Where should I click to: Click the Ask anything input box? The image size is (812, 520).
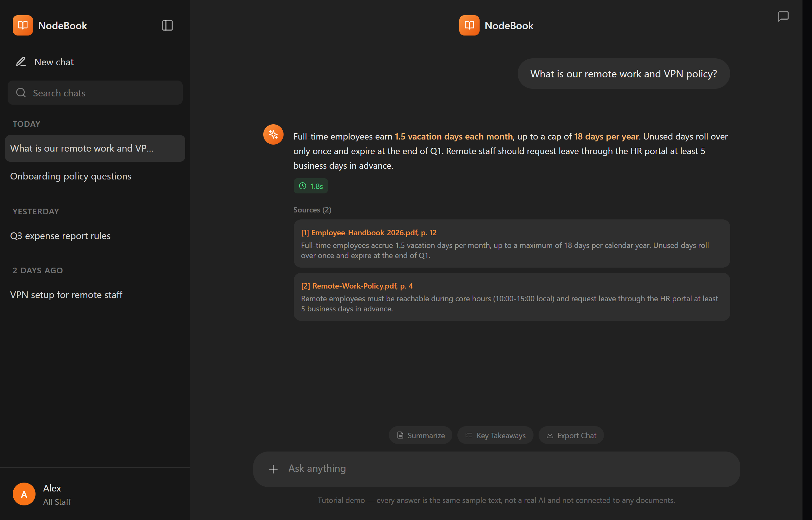(496, 469)
